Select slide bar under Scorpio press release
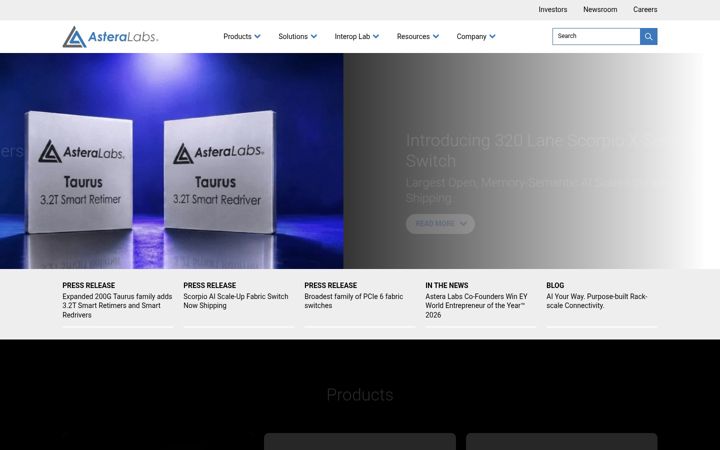 239,327
